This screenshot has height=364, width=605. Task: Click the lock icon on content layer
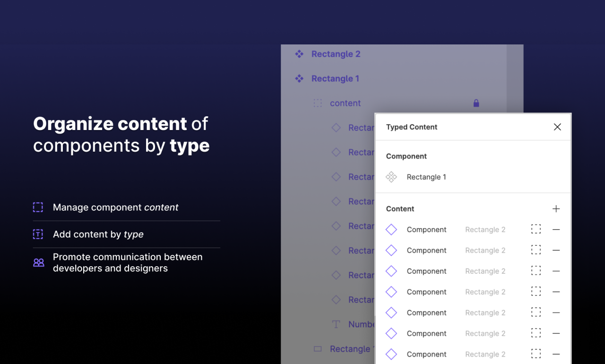click(476, 103)
